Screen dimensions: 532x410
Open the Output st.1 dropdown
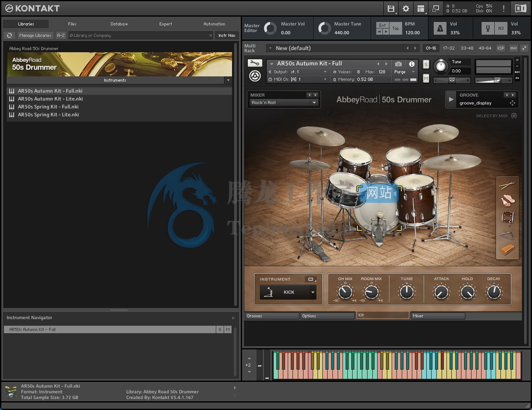297,72
